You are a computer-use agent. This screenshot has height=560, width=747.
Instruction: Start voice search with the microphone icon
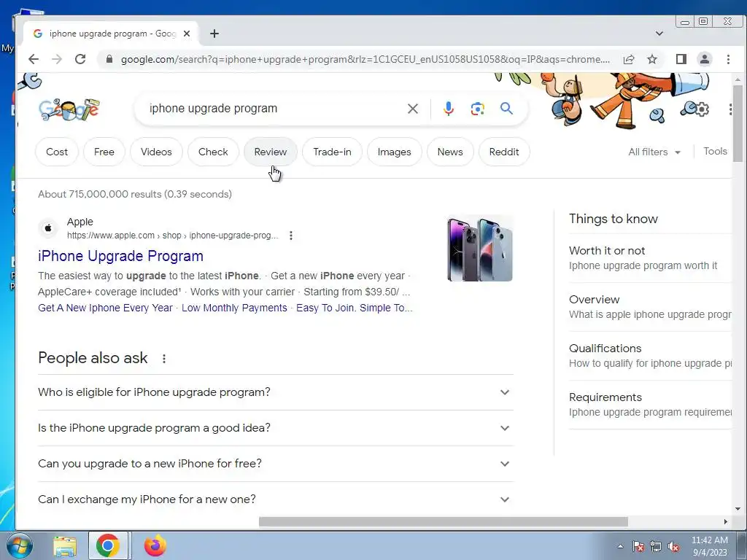[x=449, y=109]
